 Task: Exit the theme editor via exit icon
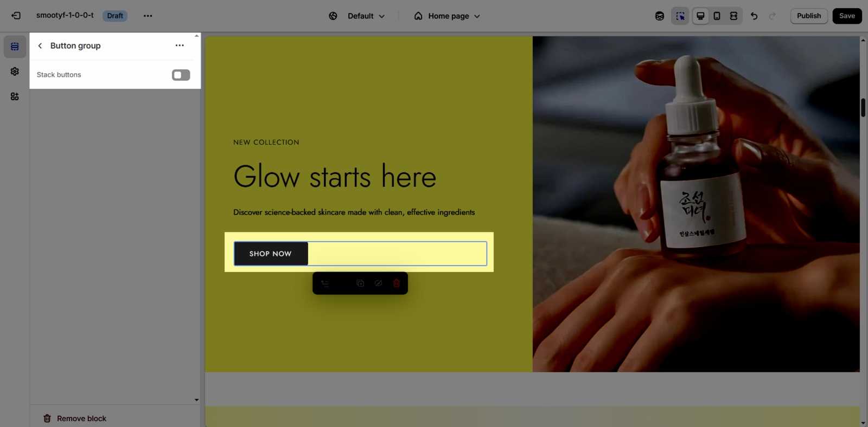[16, 16]
